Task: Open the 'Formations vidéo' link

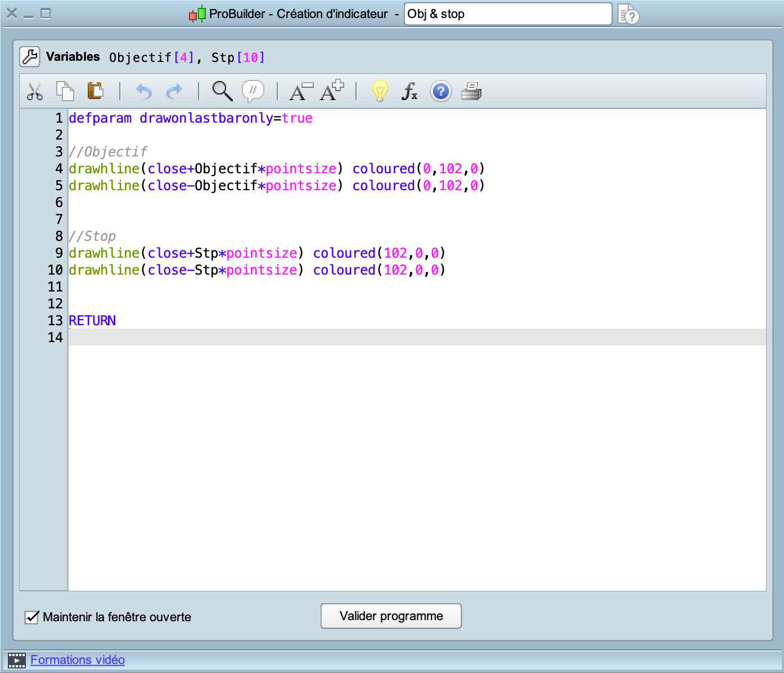Action: (78, 660)
